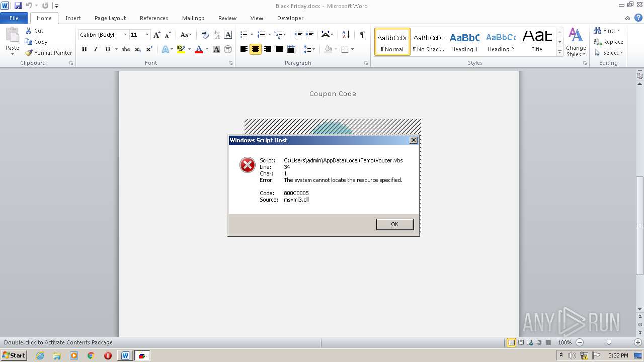Click Decrease Indent icon
The image size is (644, 362).
(298, 35)
